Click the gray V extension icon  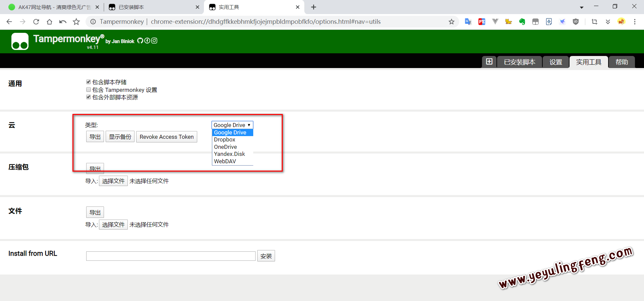tap(495, 22)
